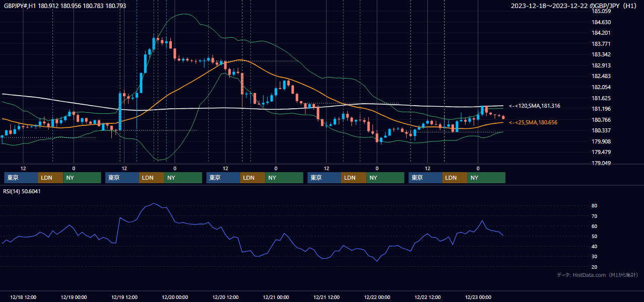
Task: Click the 12/21 00:00 time label
Action: (276, 297)
